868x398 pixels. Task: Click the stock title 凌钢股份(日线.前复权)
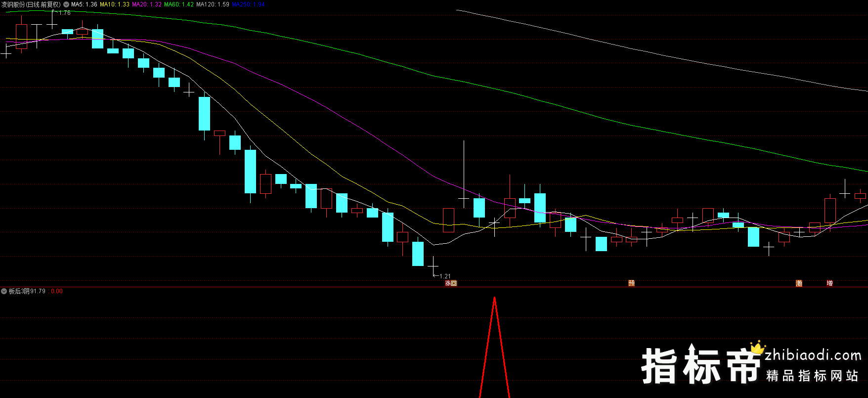[x=31, y=4]
